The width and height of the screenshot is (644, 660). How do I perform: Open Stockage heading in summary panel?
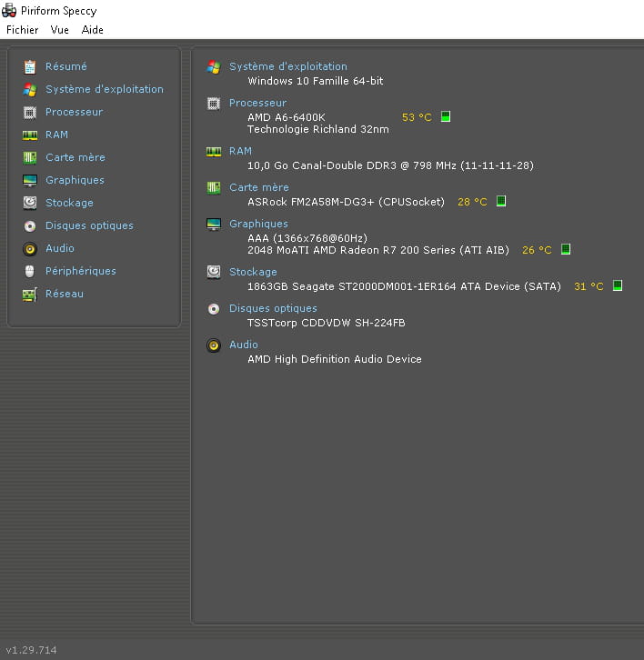(253, 272)
